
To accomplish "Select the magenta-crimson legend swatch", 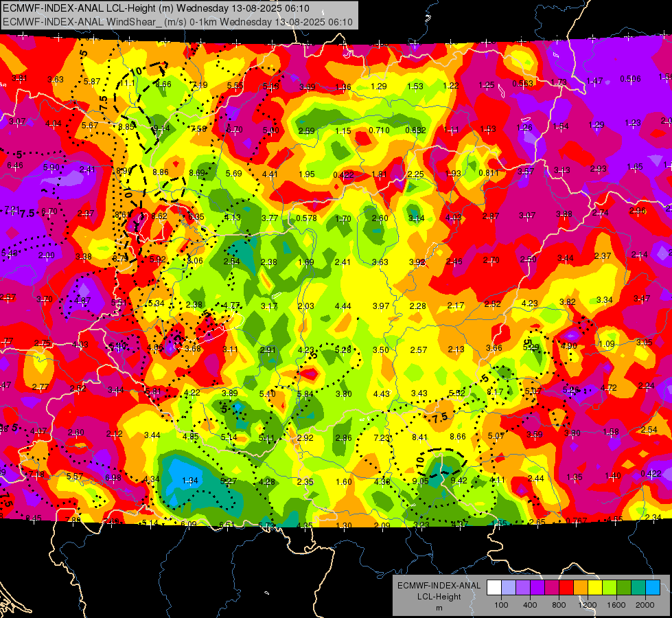I will (x=552, y=588).
